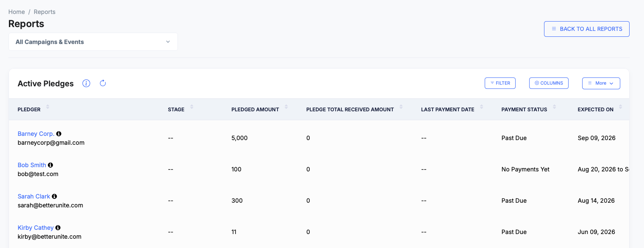Sort by Last Payment Date arrows
644x248 pixels.
click(481, 107)
